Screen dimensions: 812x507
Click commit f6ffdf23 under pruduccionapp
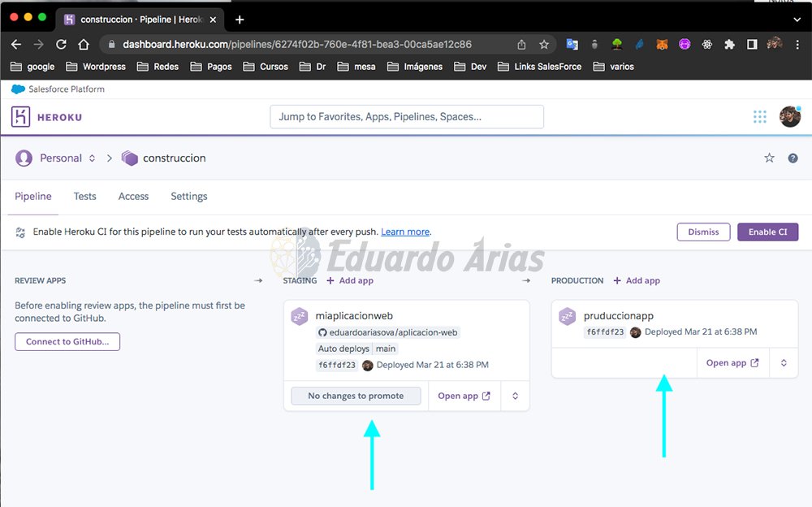tap(605, 331)
